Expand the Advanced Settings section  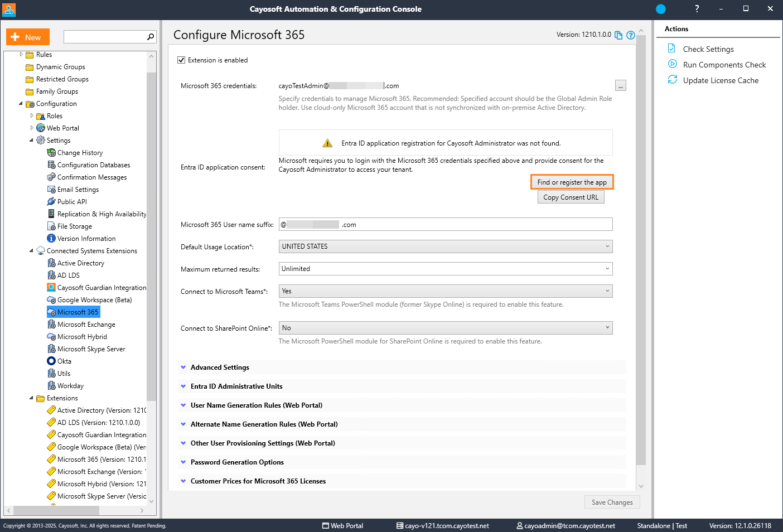pyautogui.click(x=402, y=367)
